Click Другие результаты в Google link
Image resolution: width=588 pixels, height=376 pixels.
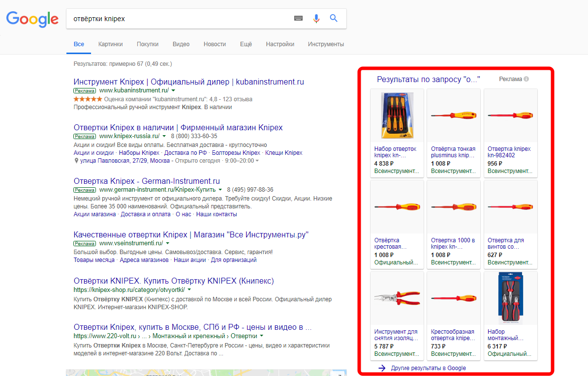428,368
